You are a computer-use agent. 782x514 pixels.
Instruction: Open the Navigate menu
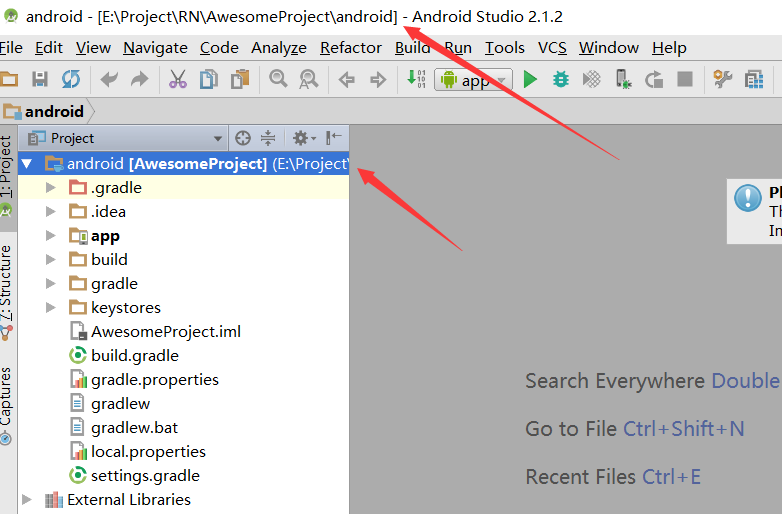click(156, 48)
